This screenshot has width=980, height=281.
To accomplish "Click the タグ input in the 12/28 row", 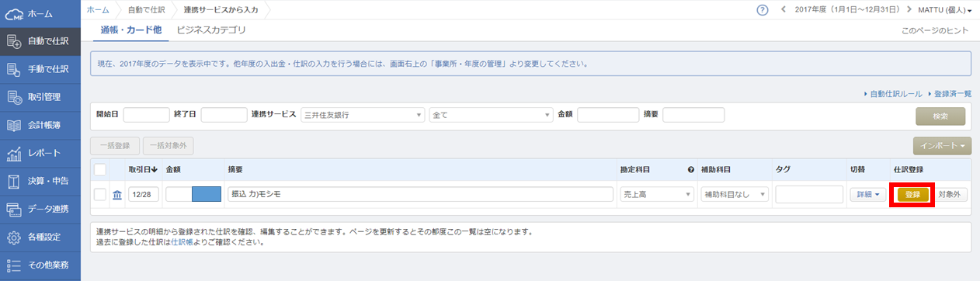I will click(x=809, y=195).
